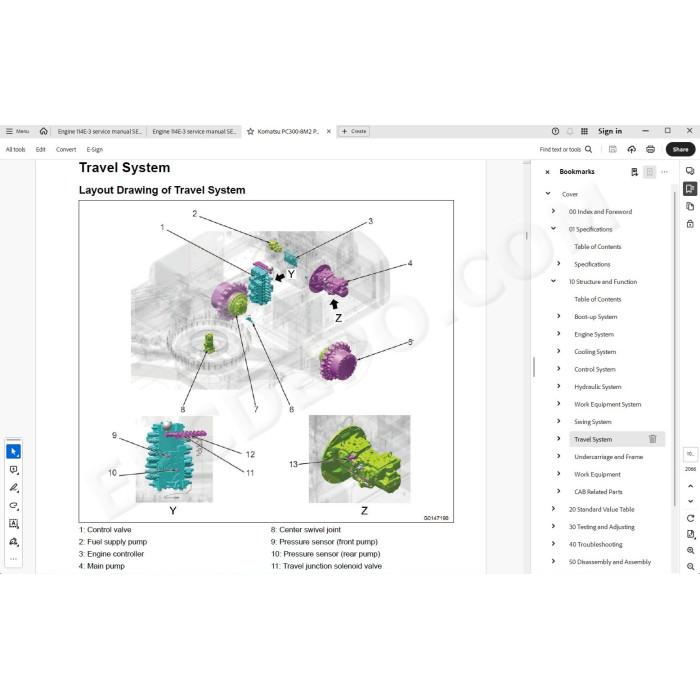Collapse 10 Structure and Function bookmark
This screenshot has width=700, height=700.
pos(554,281)
